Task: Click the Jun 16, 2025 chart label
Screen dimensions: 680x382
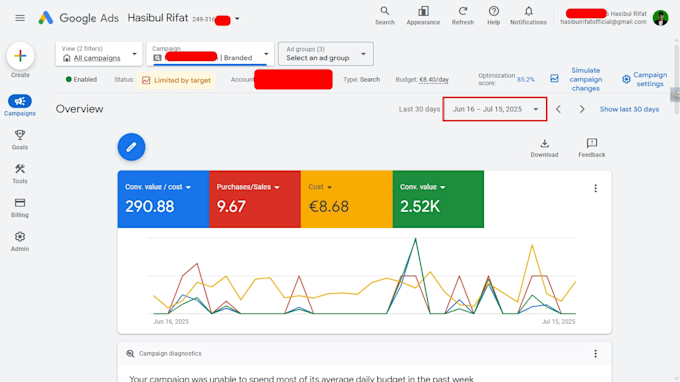Action: pos(171,321)
